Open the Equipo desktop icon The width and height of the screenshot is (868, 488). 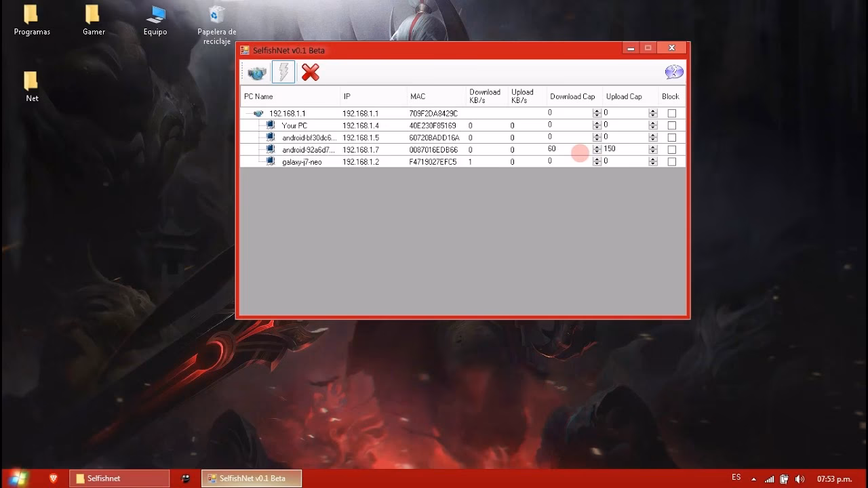point(155,20)
